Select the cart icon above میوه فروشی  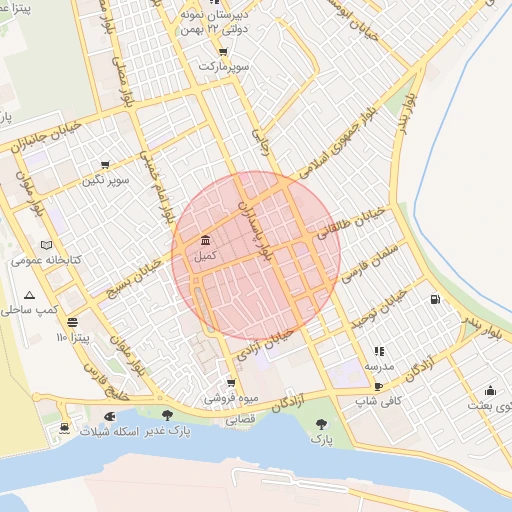point(231,382)
